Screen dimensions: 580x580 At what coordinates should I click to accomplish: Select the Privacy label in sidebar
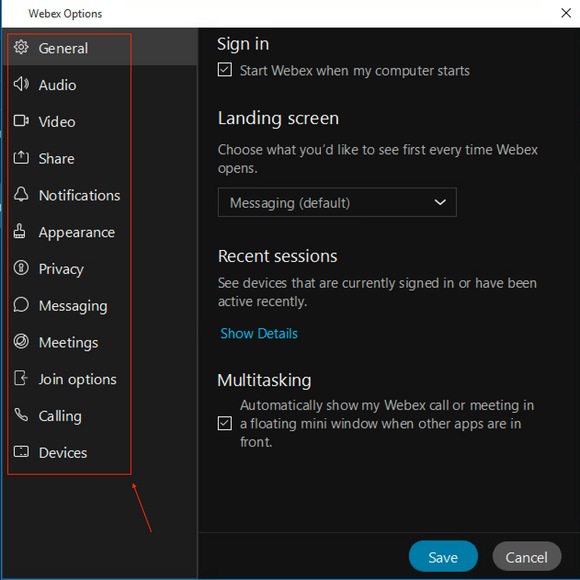pos(61,269)
